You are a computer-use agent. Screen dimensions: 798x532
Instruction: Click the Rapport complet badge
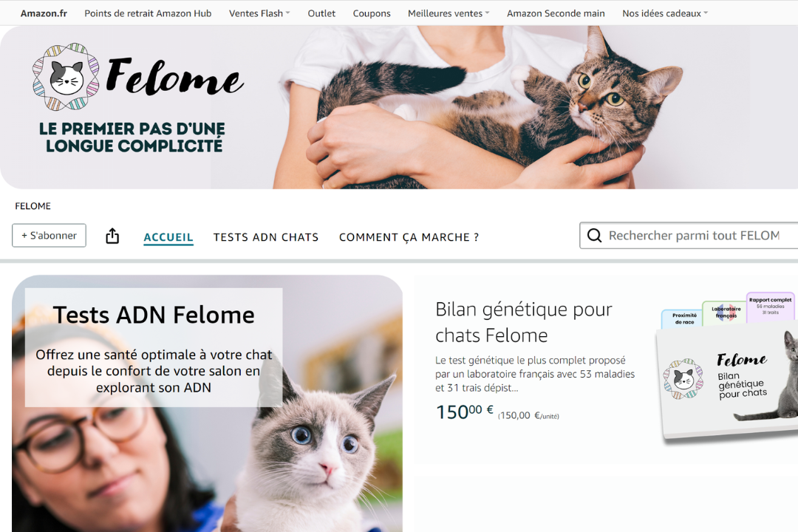pos(770,306)
